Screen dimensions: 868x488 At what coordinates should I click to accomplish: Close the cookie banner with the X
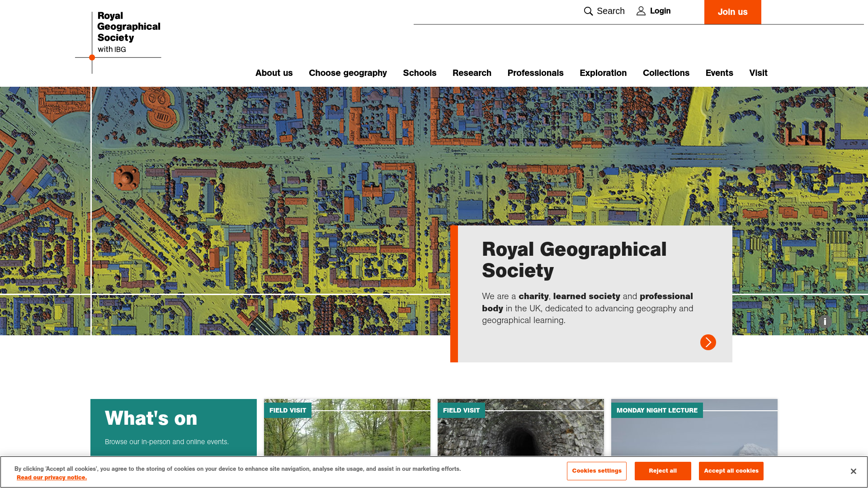pyautogui.click(x=853, y=471)
